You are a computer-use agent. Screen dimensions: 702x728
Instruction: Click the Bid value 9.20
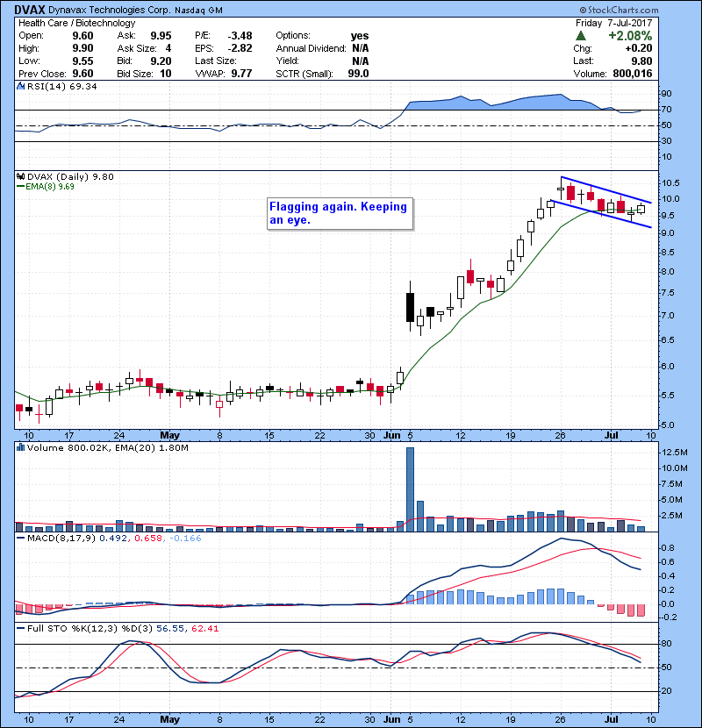coord(161,61)
